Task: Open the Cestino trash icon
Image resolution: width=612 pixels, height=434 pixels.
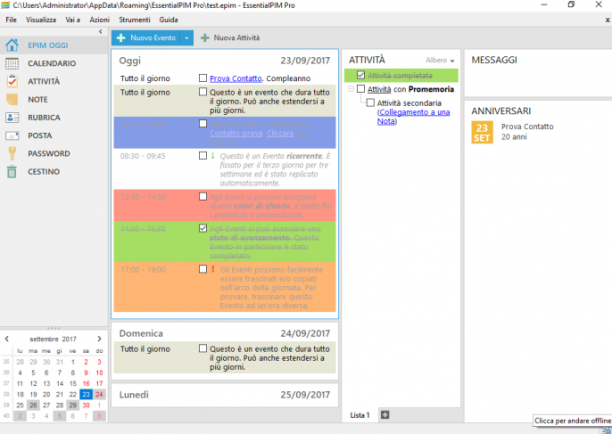Action: click(12, 171)
